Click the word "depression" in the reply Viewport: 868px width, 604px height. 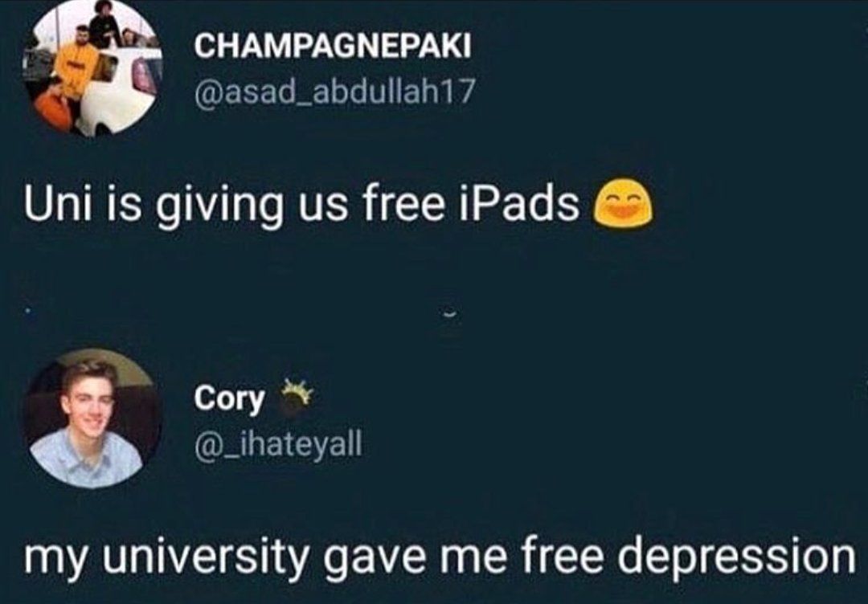[737, 558]
